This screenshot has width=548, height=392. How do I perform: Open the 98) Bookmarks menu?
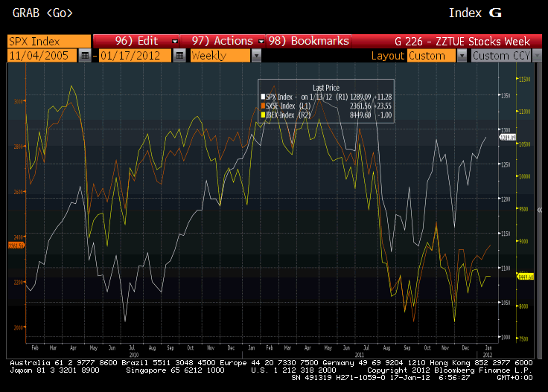tap(308, 41)
